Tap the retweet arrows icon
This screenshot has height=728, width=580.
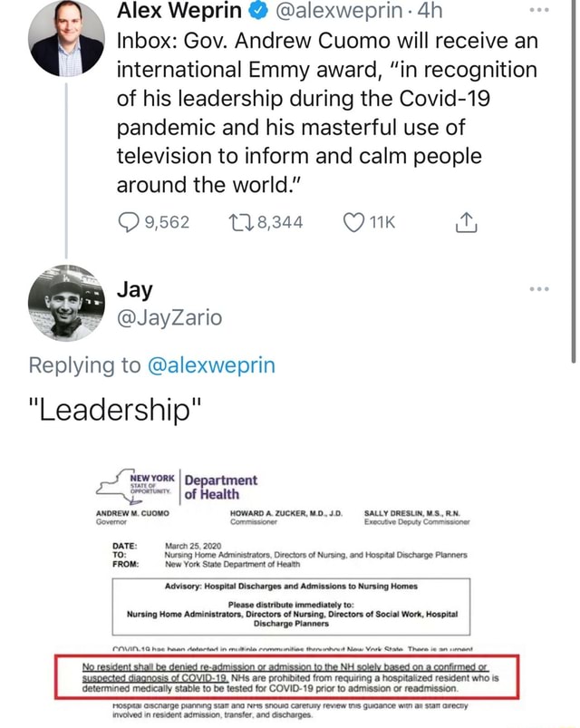[237, 223]
